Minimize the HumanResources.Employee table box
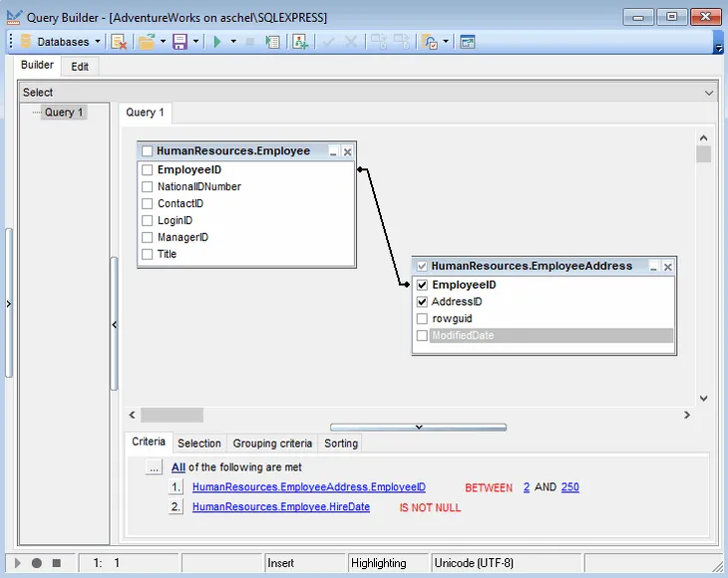728x578 pixels. coord(333,151)
